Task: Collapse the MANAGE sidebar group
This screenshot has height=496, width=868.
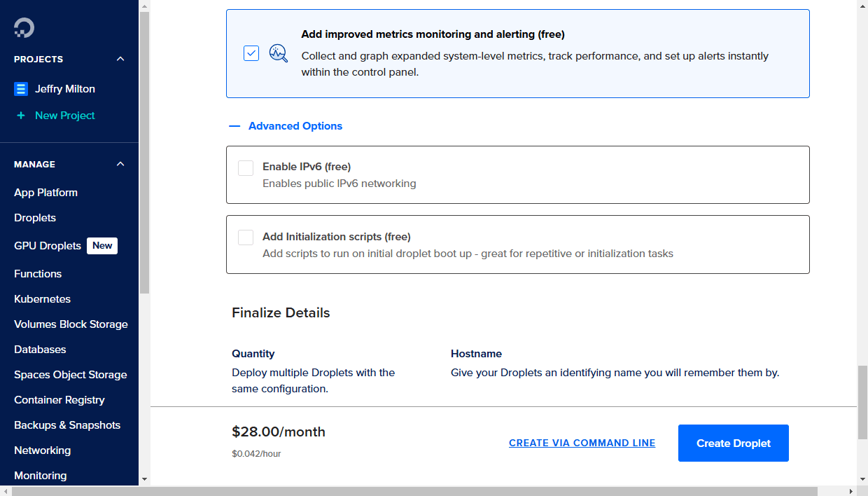Action: click(x=120, y=164)
